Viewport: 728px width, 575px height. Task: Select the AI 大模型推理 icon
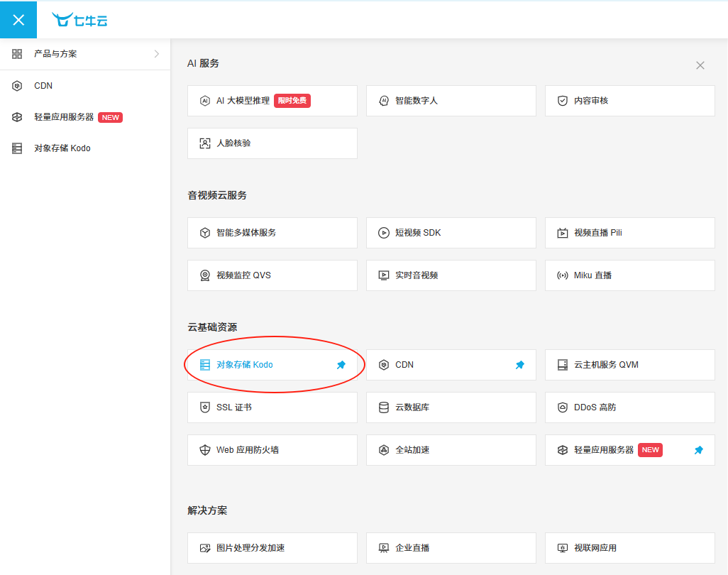pyautogui.click(x=205, y=100)
